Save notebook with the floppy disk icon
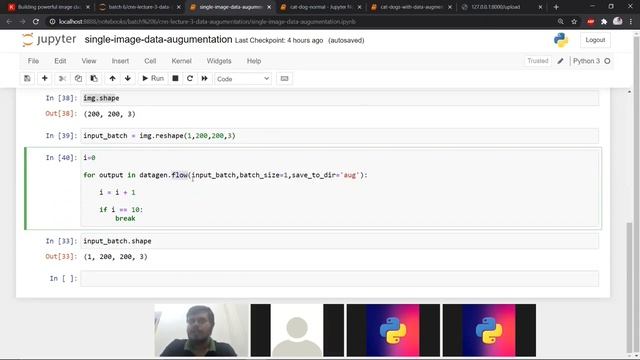 pyautogui.click(x=27, y=78)
